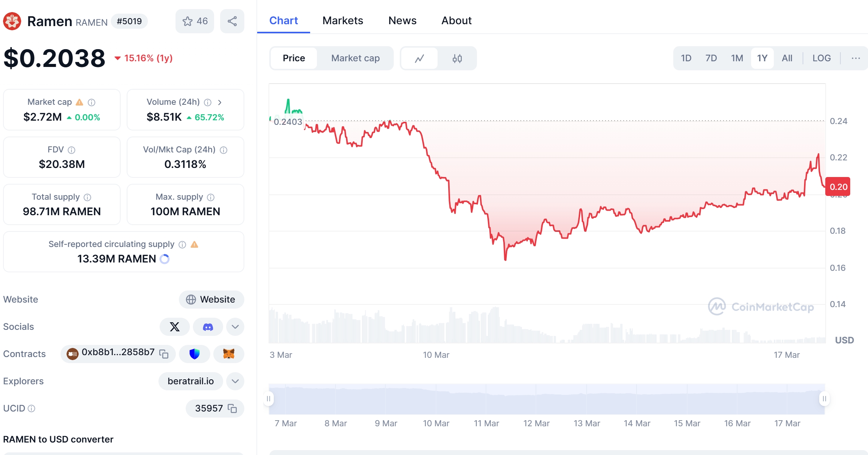Set chart range to 7D

tap(711, 58)
